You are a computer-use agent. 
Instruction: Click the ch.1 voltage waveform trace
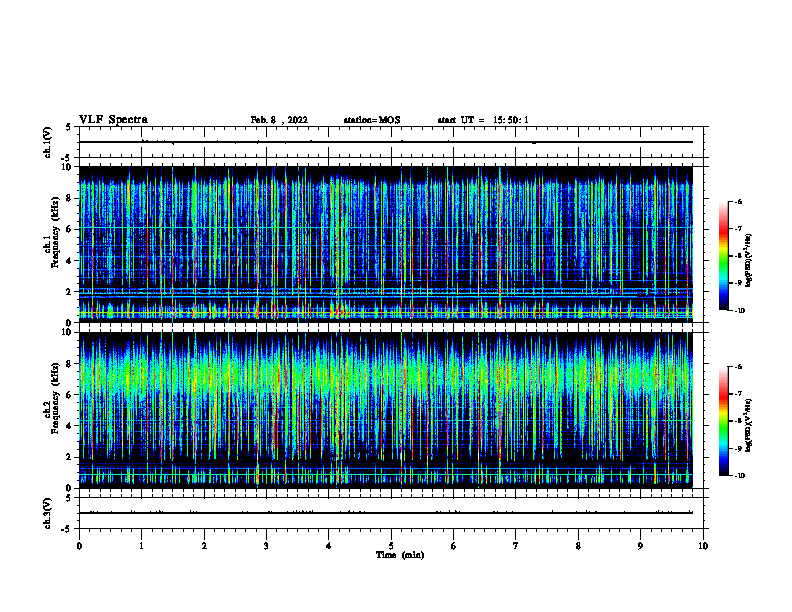[386, 142]
